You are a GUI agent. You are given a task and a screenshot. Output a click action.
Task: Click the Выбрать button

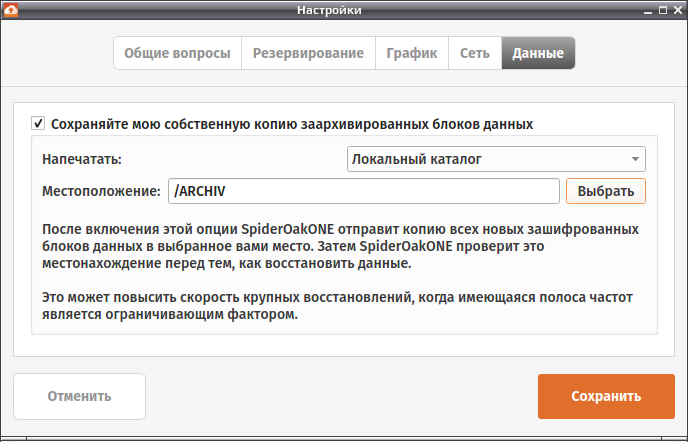[x=606, y=191]
